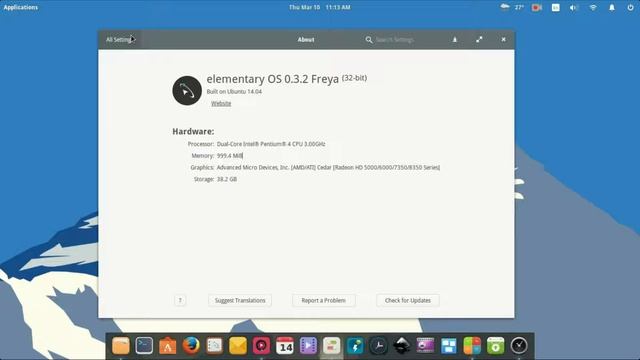Click the question mark help button
Screen dimensions: 640x360
tap(180, 300)
